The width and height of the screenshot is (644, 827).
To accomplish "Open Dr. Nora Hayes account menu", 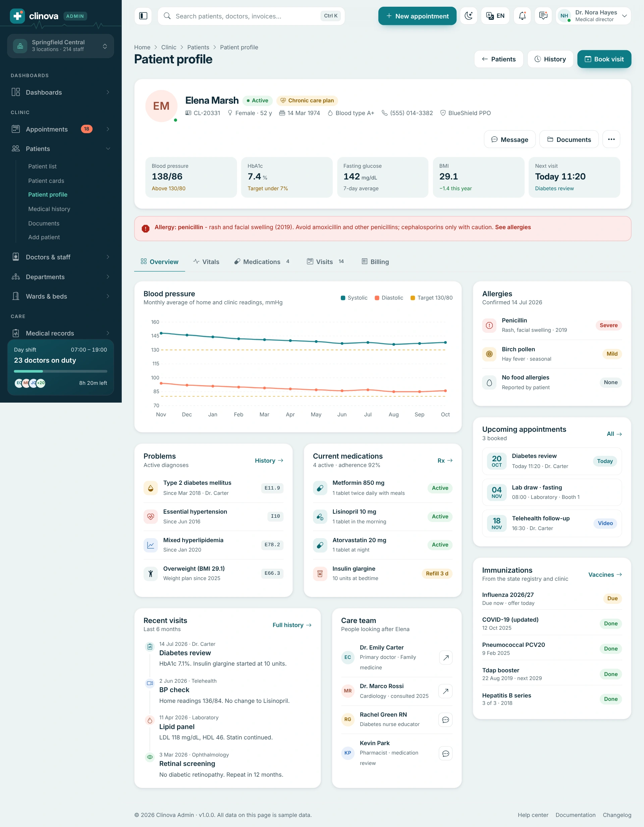I will tap(593, 16).
